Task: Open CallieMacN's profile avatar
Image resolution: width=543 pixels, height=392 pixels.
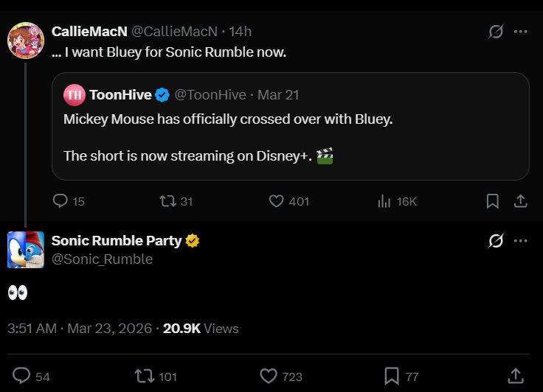Action: pos(26,40)
